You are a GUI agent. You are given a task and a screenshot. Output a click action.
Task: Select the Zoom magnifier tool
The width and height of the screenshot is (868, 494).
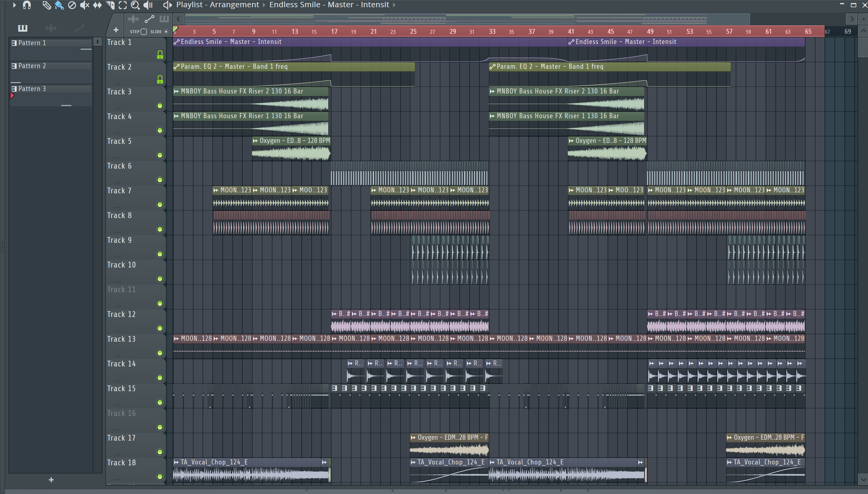coord(135,5)
